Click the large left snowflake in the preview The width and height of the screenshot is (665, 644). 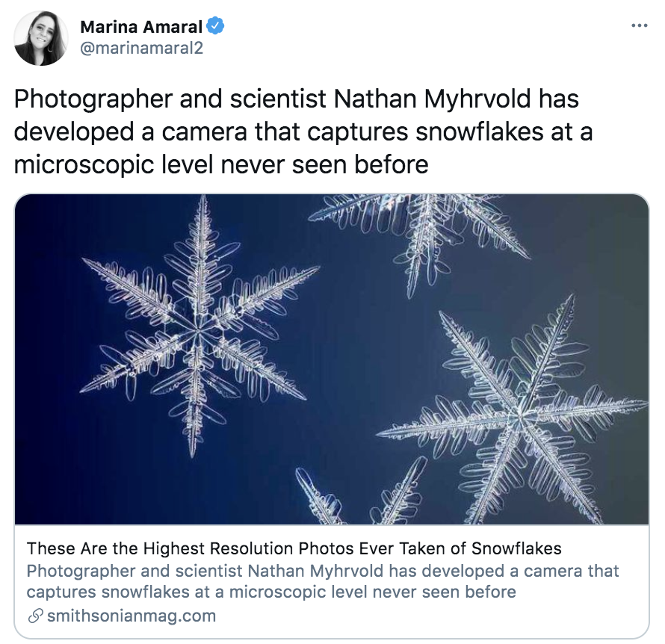199,326
